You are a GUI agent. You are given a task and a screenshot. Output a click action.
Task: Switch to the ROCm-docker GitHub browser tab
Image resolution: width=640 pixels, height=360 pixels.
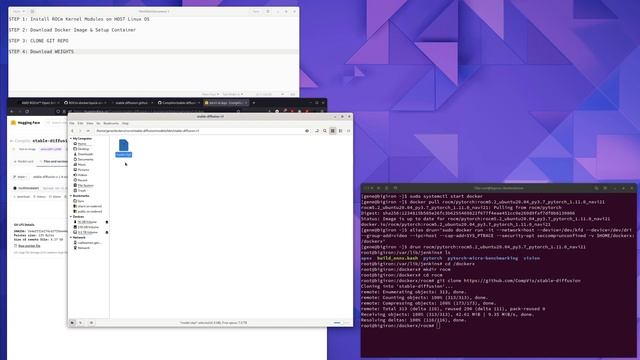86,103
